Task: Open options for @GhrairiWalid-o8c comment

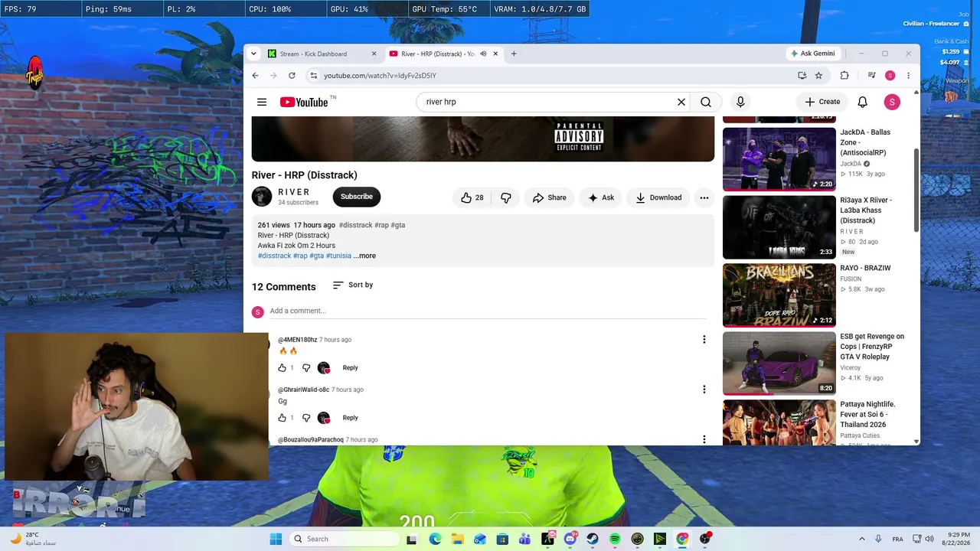Action: pos(704,390)
